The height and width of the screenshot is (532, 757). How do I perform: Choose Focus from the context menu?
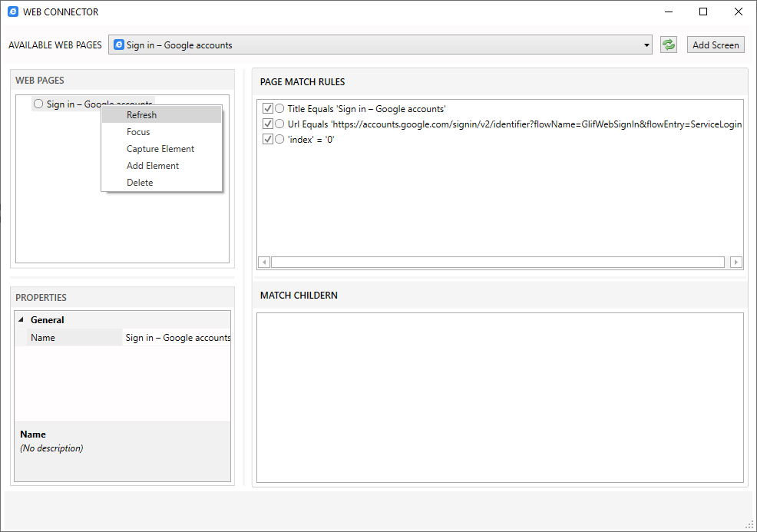coord(138,131)
